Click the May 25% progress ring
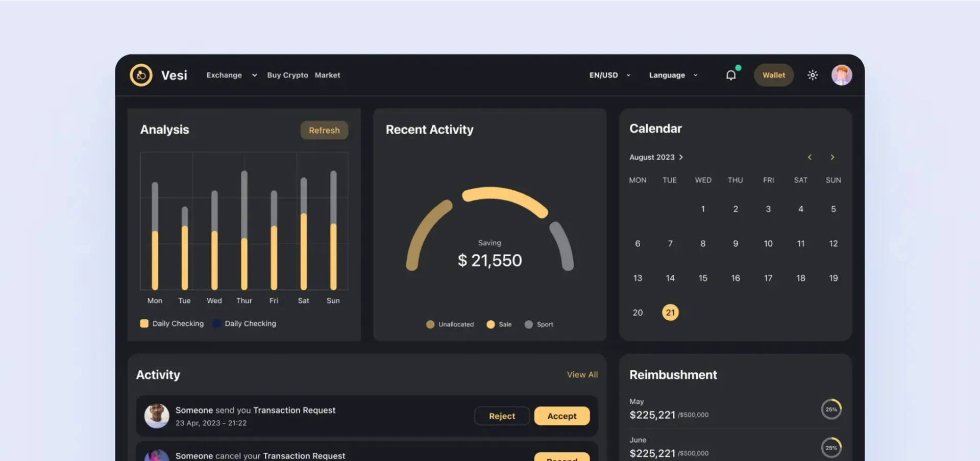This screenshot has width=980, height=461. 831,409
